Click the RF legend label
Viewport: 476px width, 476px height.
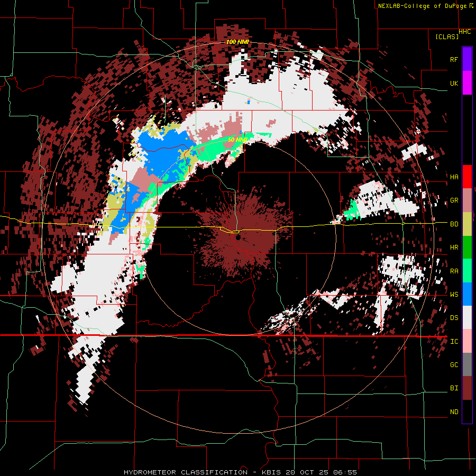click(x=454, y=59)
